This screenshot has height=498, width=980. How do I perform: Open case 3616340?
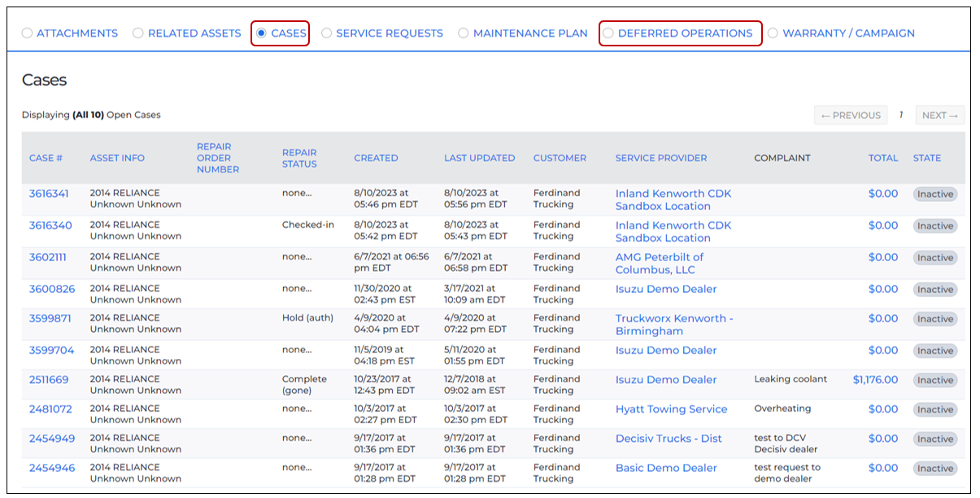tap(50, 225)
